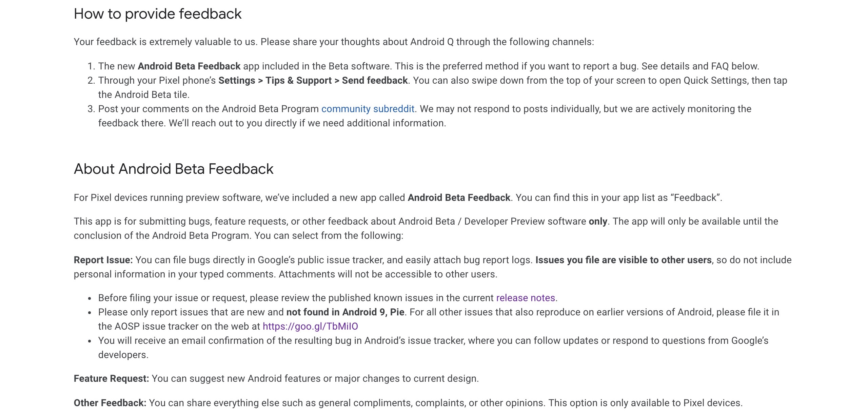Image resolution: width=868 pixels, height=417 pixels.
Task: Click the 'How to provide feedback' heading
Action: click(158, 14)
